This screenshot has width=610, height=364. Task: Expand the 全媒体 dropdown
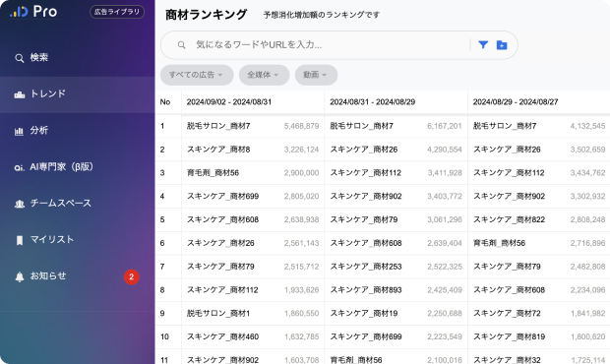tap(264, 75)
